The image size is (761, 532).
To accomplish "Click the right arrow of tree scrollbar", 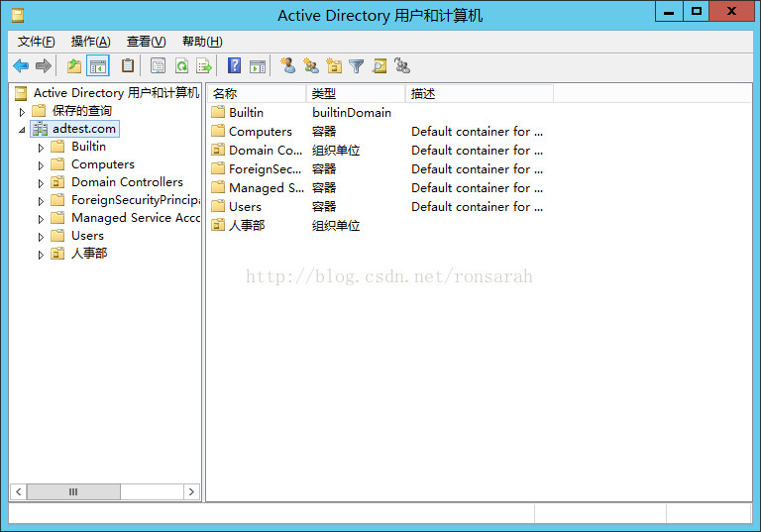I will point(191,491).
